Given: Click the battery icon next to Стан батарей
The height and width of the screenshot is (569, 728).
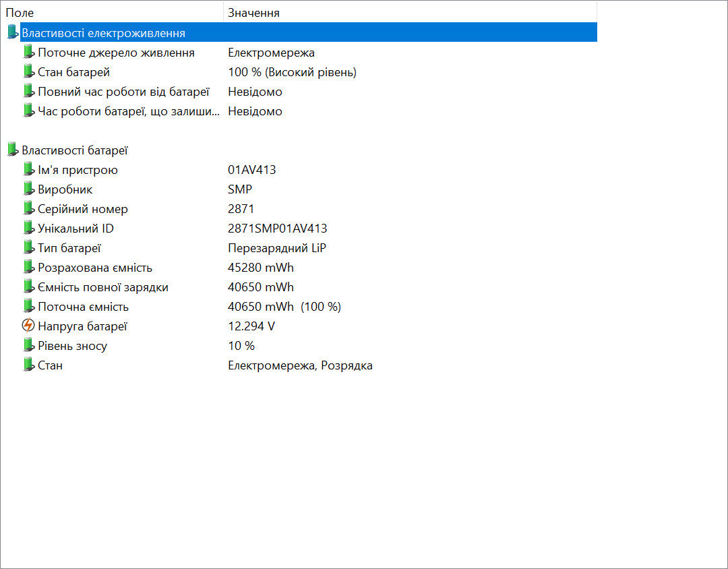Looking at the screenshot, I should pos(28,72).
